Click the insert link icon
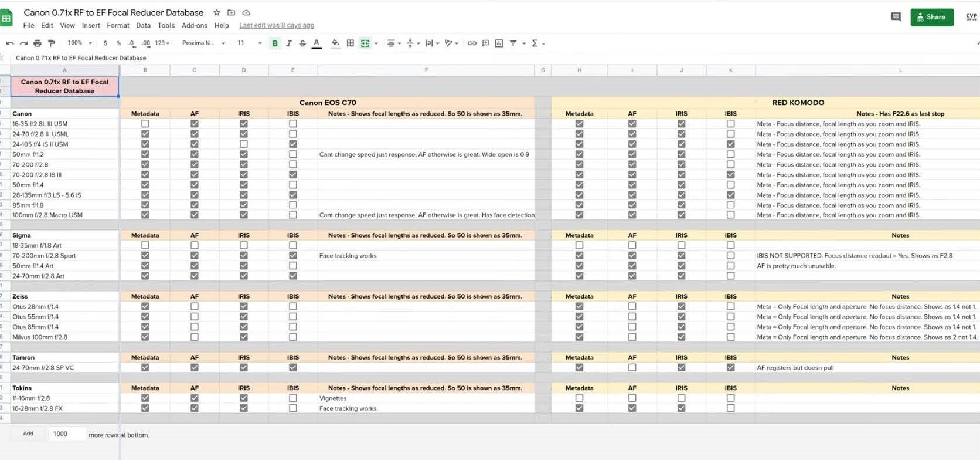Screen dimensions: 980x460 point(472,43)
